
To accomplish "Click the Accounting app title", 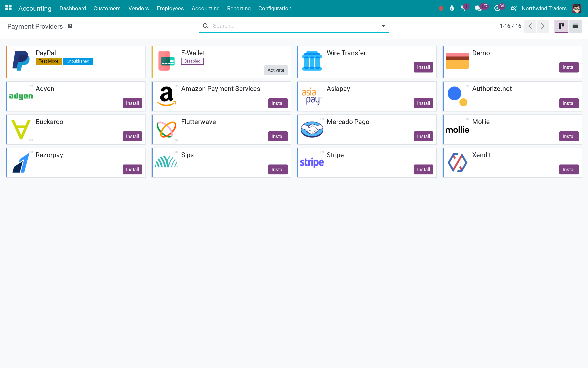I will (35, 8).
